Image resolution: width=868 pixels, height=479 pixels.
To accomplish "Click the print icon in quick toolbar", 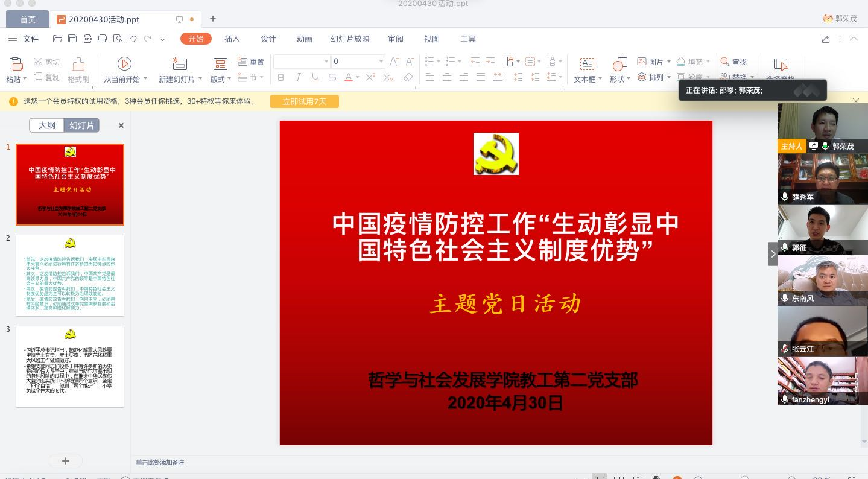I will pyautogui.click(x=103, y=39).
